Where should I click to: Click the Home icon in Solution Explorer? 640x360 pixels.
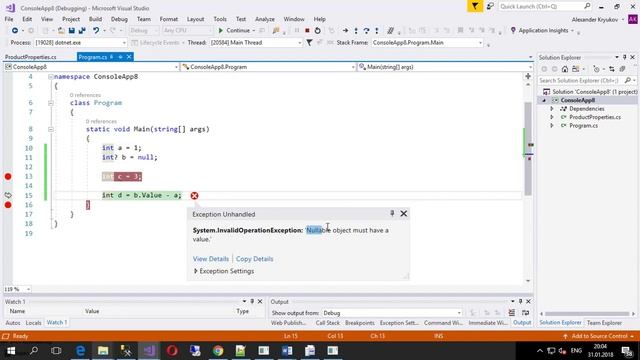point(564,69)
